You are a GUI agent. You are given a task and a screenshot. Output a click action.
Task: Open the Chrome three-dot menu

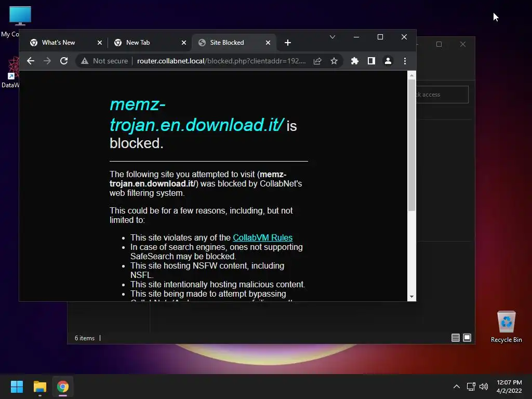pyautogui.click(x=405, y=61)
